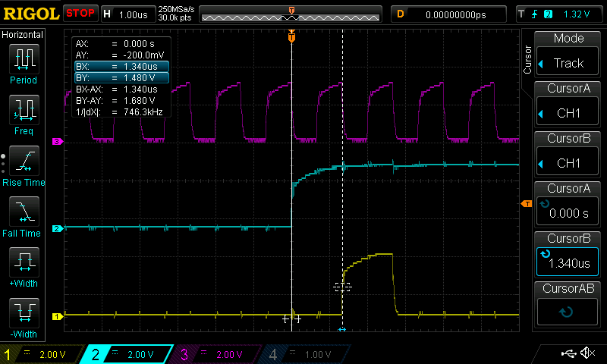
Task: Click the orange trigger position marker at top
Action: coord(291,36)
